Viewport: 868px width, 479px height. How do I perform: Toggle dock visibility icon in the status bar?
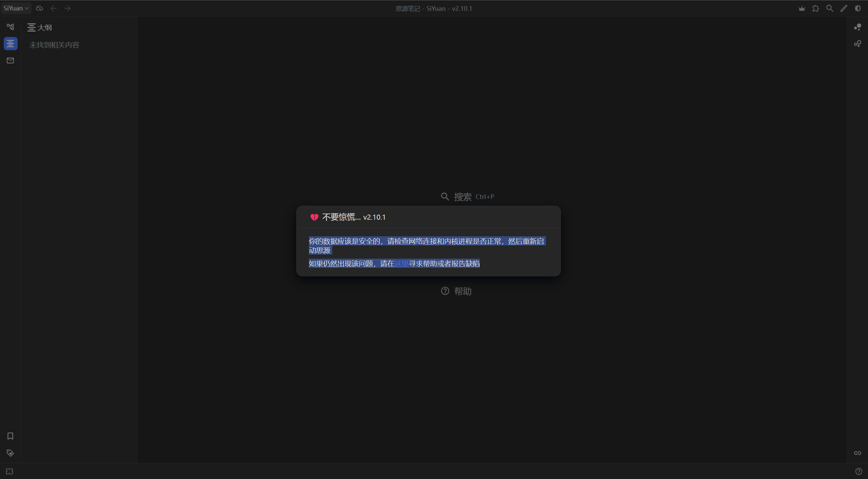(x=9, y=472)
